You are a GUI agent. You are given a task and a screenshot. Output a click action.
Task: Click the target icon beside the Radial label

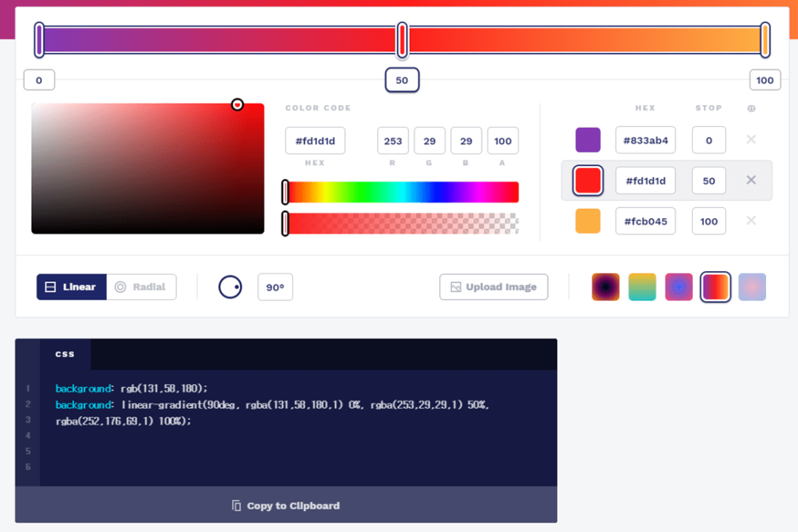tap(120, 287)
